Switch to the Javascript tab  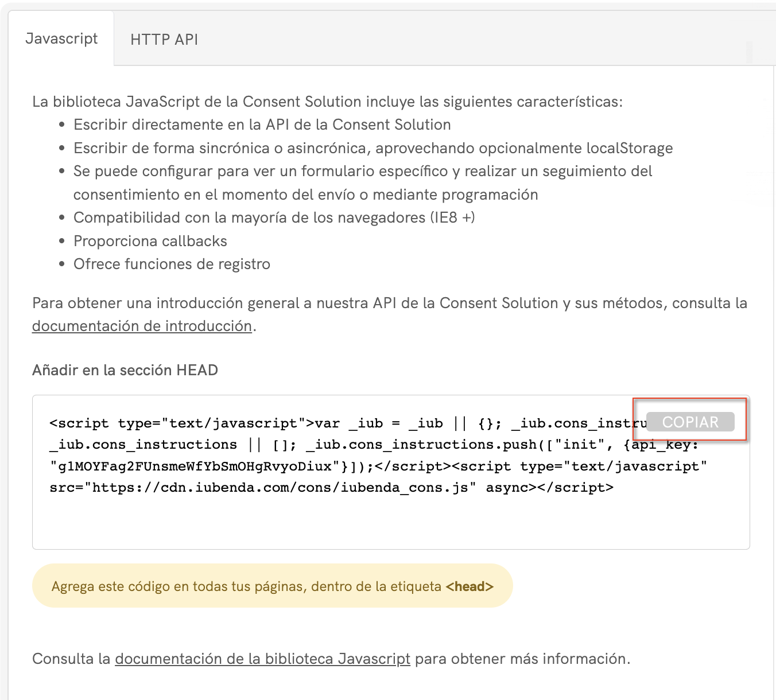(61, 38)
